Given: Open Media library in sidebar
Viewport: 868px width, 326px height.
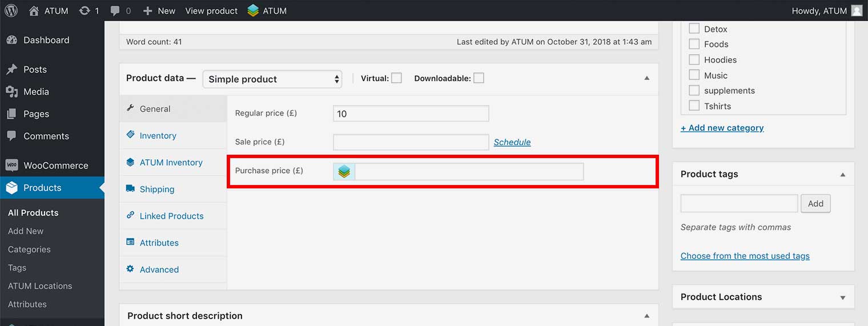Looking at the screenshot, I should (36, 91).
